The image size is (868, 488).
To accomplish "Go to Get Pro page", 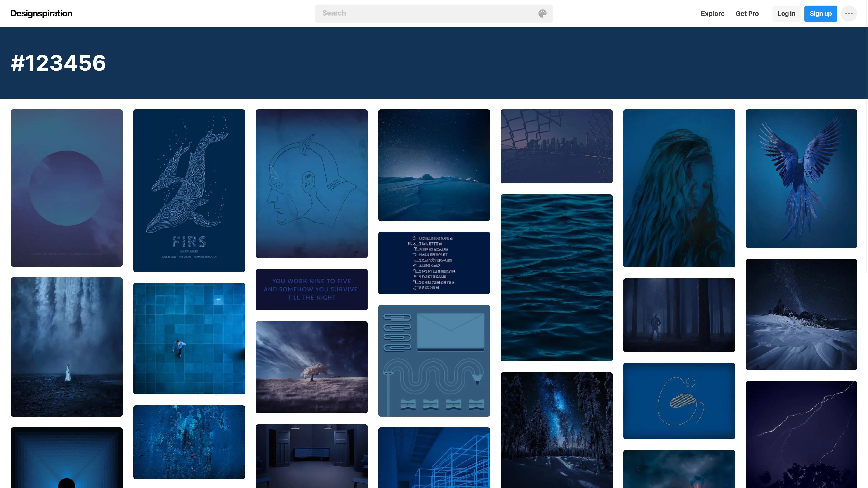I will 747,14.
